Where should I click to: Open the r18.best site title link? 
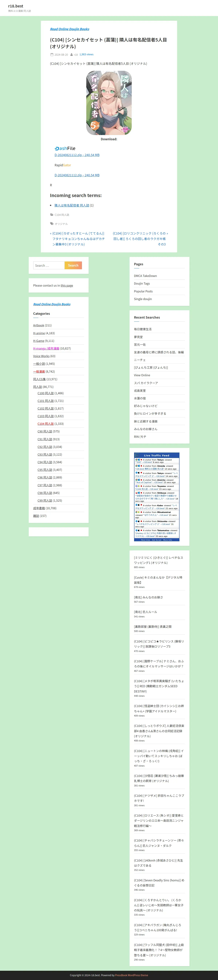(x=16, y=6)
